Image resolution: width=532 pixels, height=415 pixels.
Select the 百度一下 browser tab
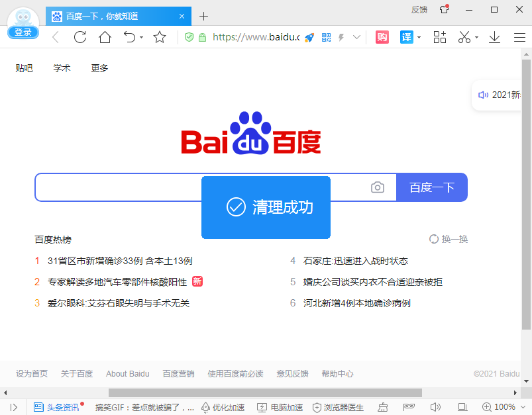tap(119, 16)
